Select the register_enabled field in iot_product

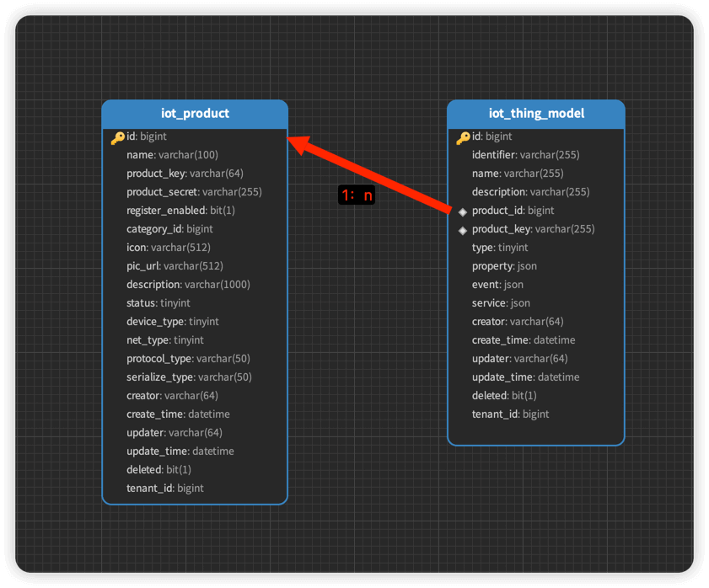180,211
